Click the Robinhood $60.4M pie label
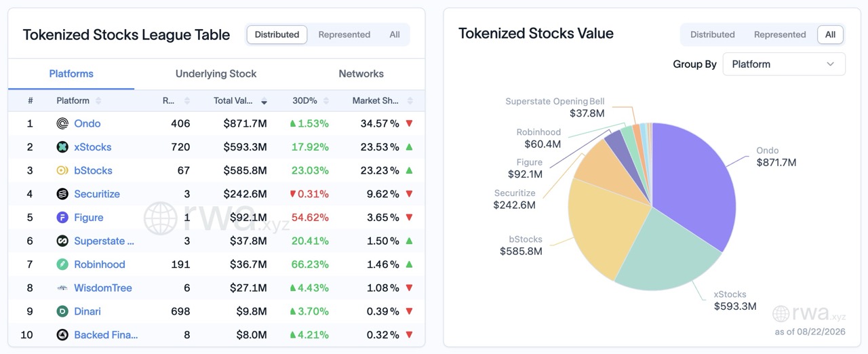This screenshot has width=868, height=354. pyautogui.click(x=538, y=138)
